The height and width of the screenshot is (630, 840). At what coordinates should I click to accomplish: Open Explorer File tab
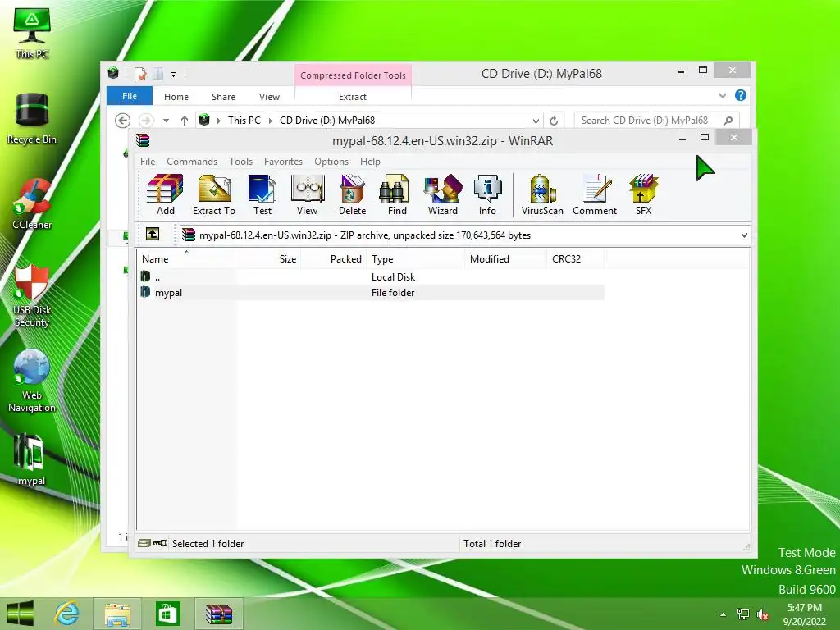pyautogui.click(x=130, y=96)
